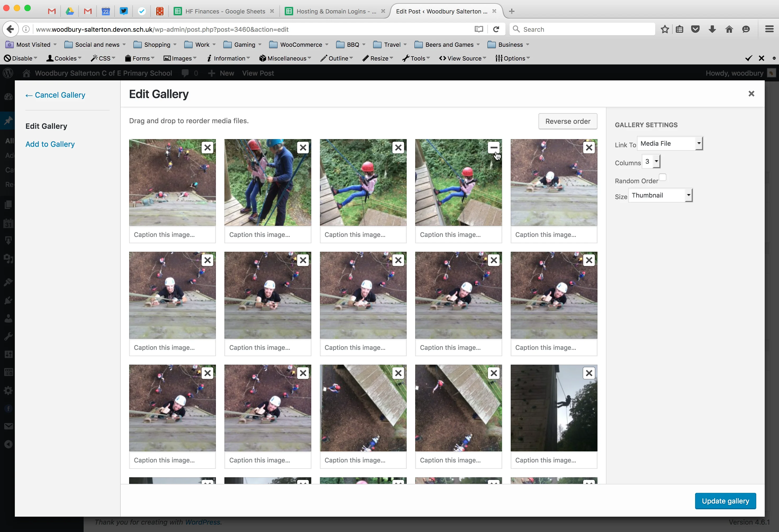This screenshot has height=532, width=779.
Task: Open Disable menu in developer toolbar
Action: point(20,58)
